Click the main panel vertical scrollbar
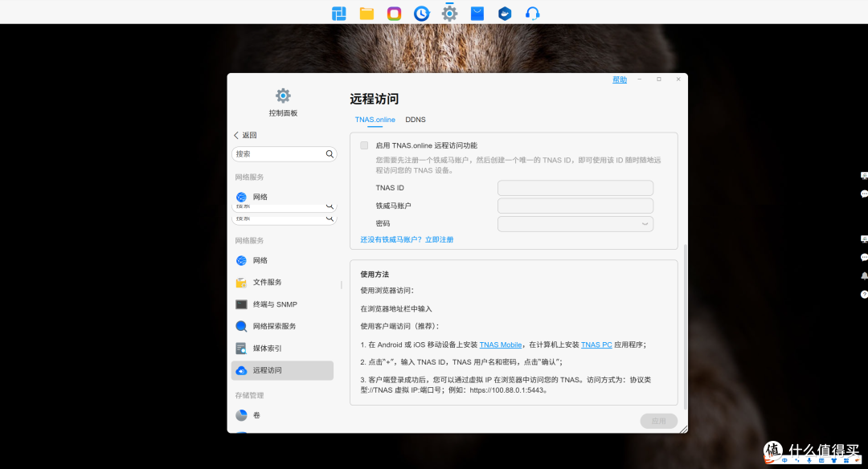The width and height of the screenshot is (868, 469). click(686, 326)
